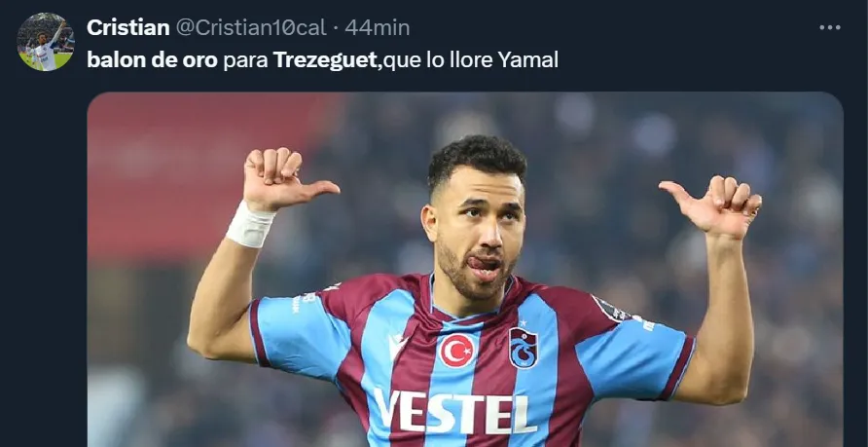868x447 pixels.
Task: Open the tweet's three-dot more options menu
Action: pos(829,27)
